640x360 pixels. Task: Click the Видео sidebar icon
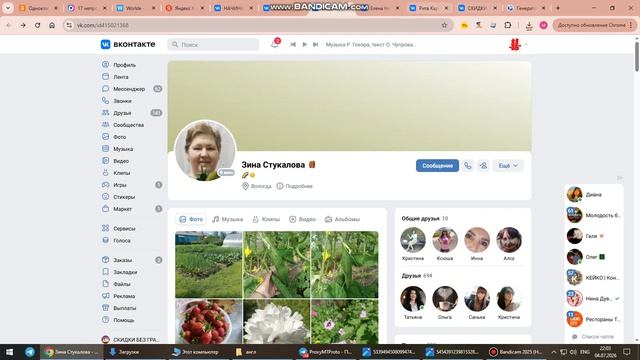[x=105, y=161]
